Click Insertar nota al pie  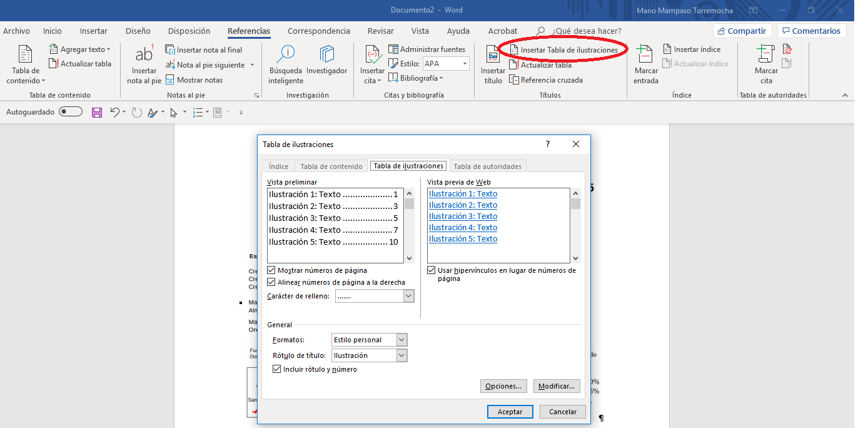coord(144,65)
